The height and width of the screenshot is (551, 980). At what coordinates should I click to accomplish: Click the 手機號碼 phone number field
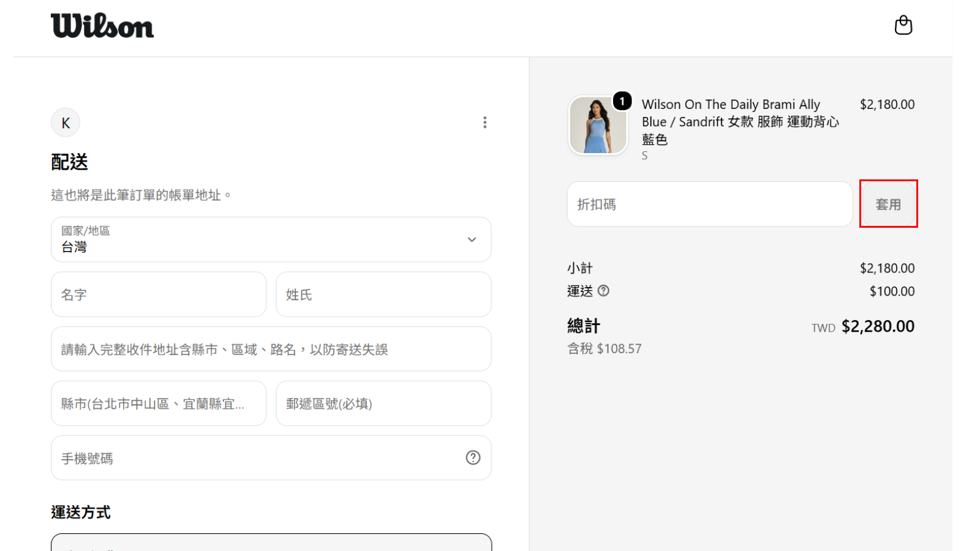pos(271,458)
